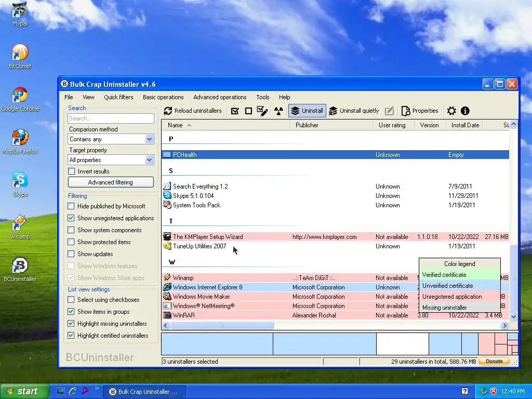
Task: Click the Google Chrome desktop shortcut
Action: (20, 99)
